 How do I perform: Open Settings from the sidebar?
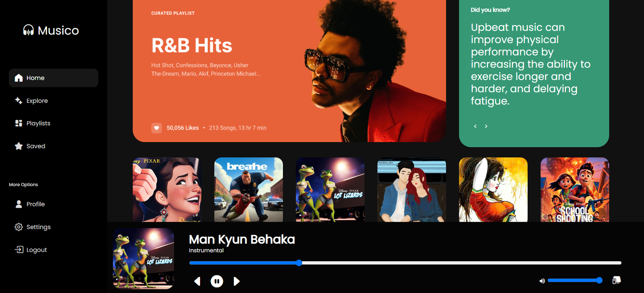click(54, 227)
